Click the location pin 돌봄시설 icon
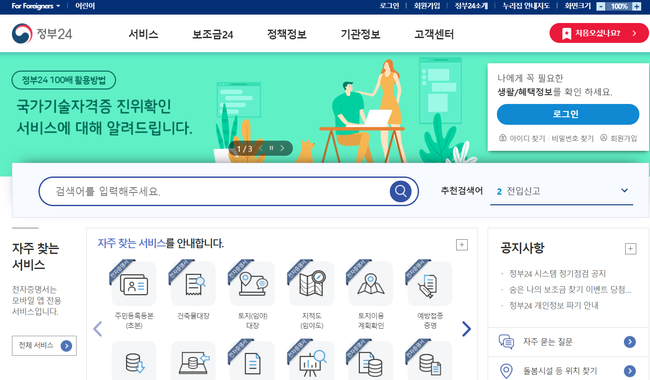 tap(506, 371)
